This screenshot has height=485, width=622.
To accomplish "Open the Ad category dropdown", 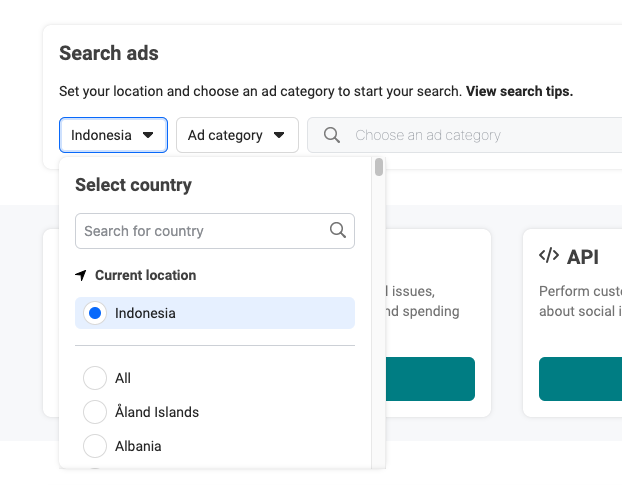I will coord(237,135).
